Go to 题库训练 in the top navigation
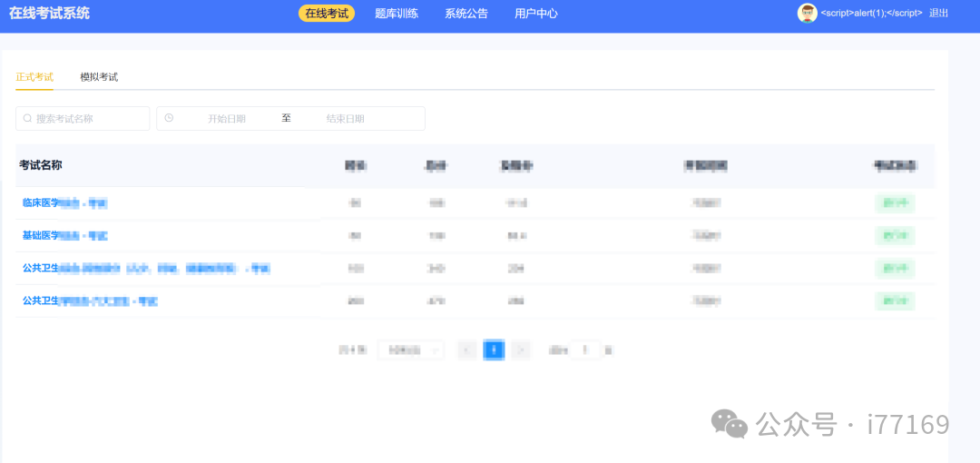The image size is (980, 463). click(397, 13)
